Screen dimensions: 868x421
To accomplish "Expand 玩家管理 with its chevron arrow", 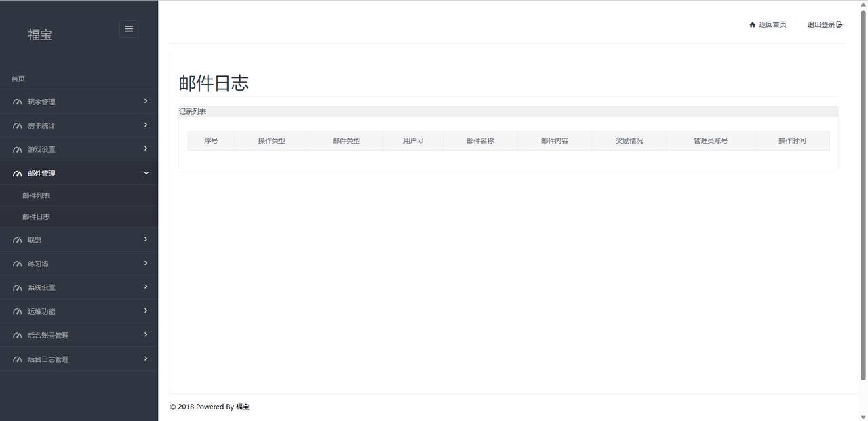I will tap(146, 101).
